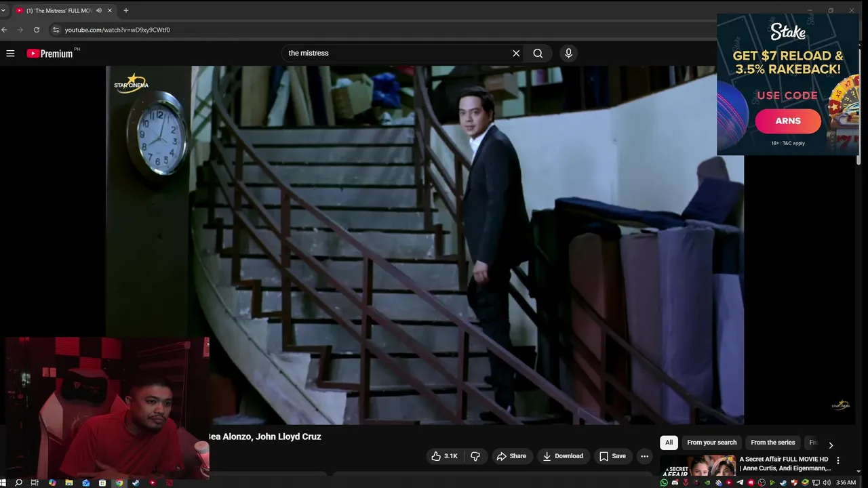
Task: Click the video player to pause
Action: coord(425,245)
